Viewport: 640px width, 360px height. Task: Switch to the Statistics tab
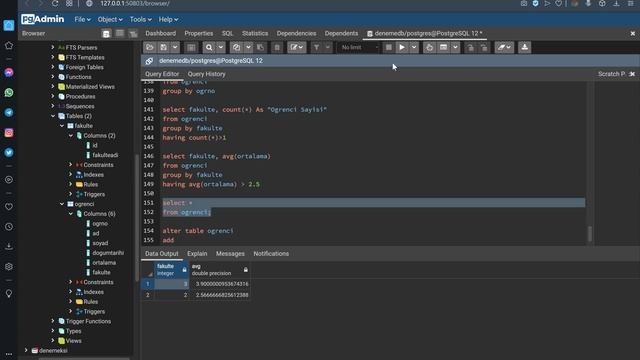pyautogui.click(x=255, y=33)
